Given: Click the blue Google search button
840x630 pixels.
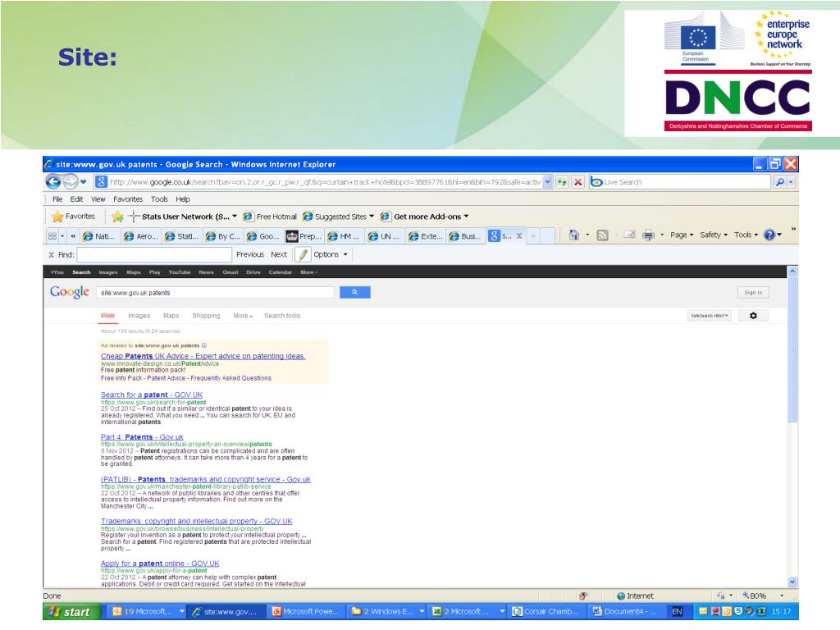Looking at the screenshot, I should [x=354, y=292].
